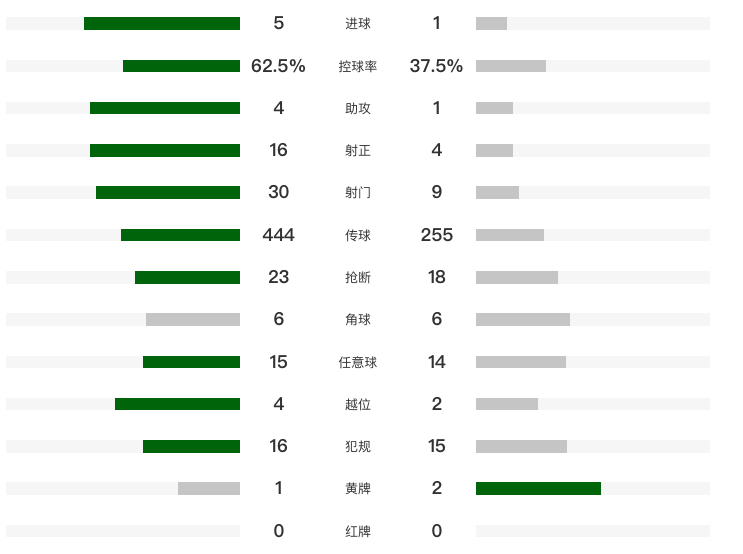Click the right gray bar for 控球率
This screenshot has height=554, width=743.
point(511,66)
